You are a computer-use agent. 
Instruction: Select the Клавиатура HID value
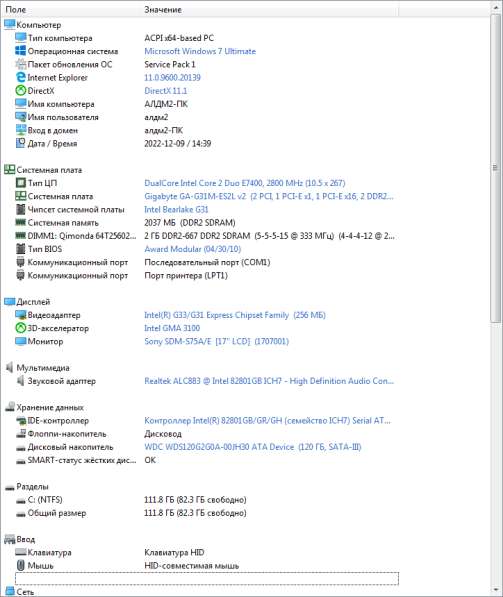pos(174,552)
